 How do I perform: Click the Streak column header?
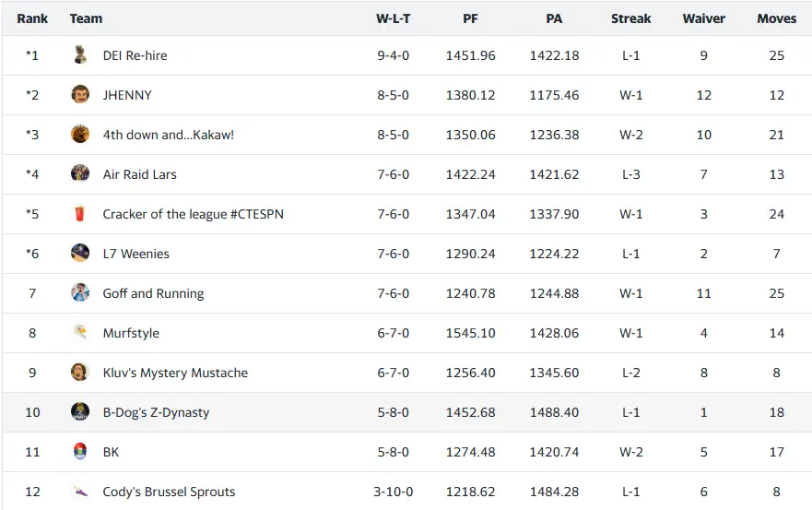coord(630,18)
